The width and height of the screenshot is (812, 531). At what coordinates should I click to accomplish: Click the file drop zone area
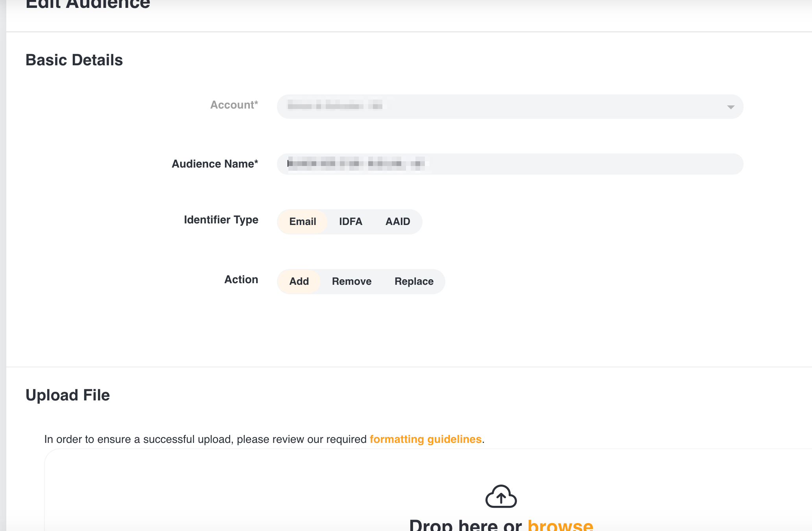(x=275, y=496)
